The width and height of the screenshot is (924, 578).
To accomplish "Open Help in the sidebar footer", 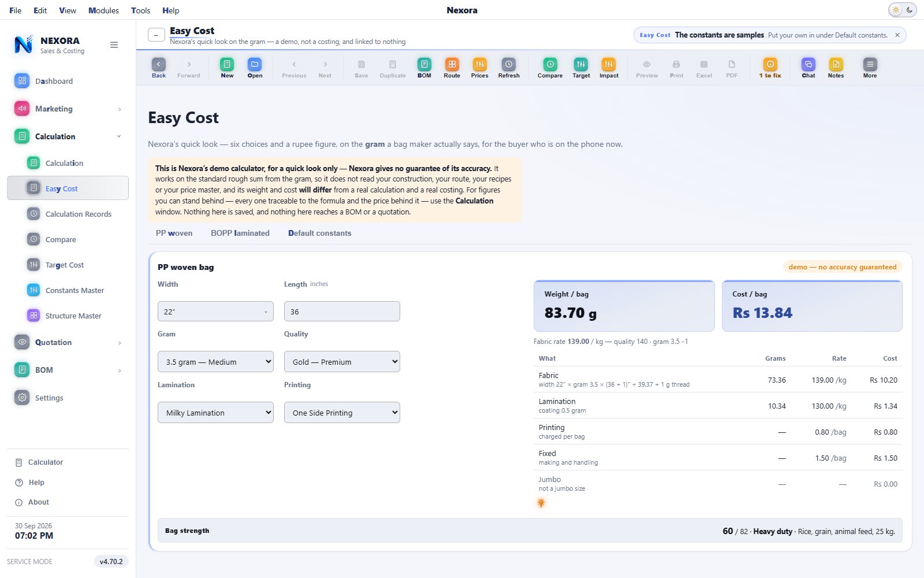I will click(x=68, y=483).
